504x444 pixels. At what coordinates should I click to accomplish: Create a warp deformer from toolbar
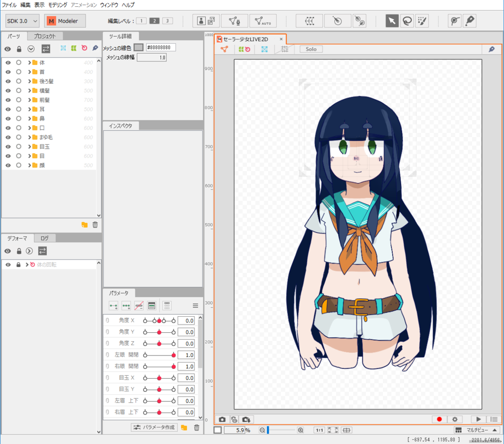pyautogui.click(x=309, y=21)
